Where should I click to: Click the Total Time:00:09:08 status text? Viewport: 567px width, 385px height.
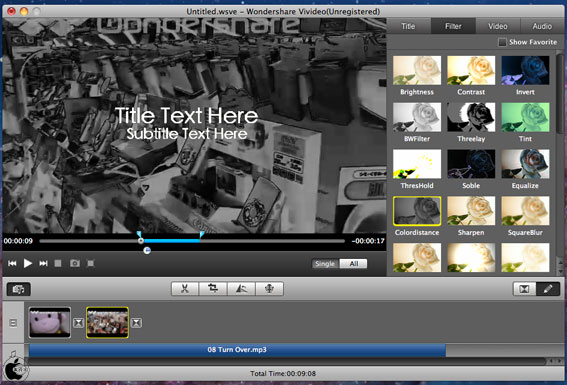coord(283,373)
